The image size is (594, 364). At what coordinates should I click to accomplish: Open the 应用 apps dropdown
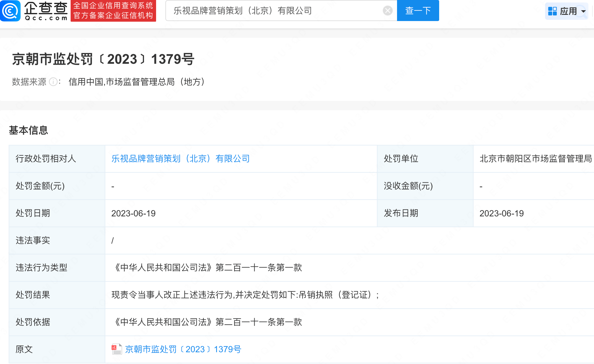(x=566, y=11)
